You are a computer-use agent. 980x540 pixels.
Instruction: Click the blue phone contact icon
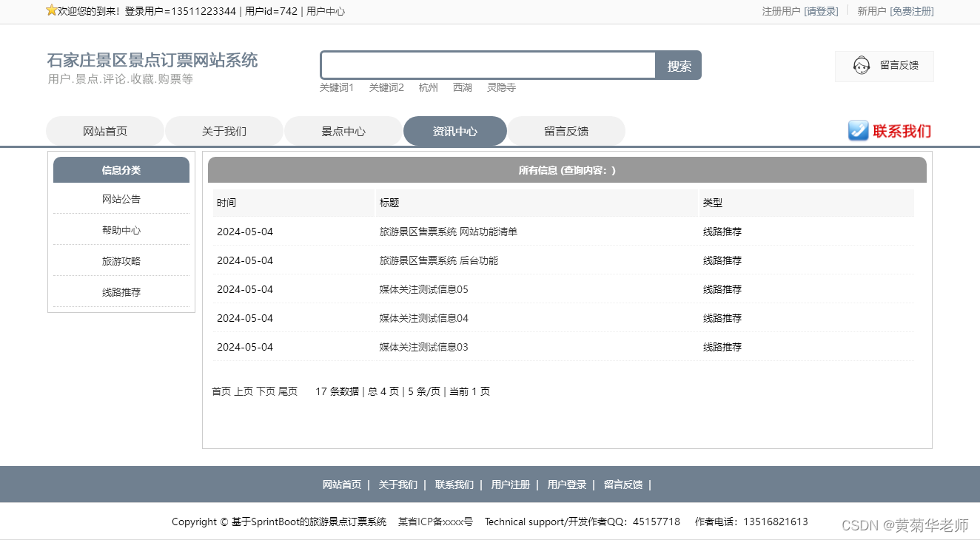point(858,131)
